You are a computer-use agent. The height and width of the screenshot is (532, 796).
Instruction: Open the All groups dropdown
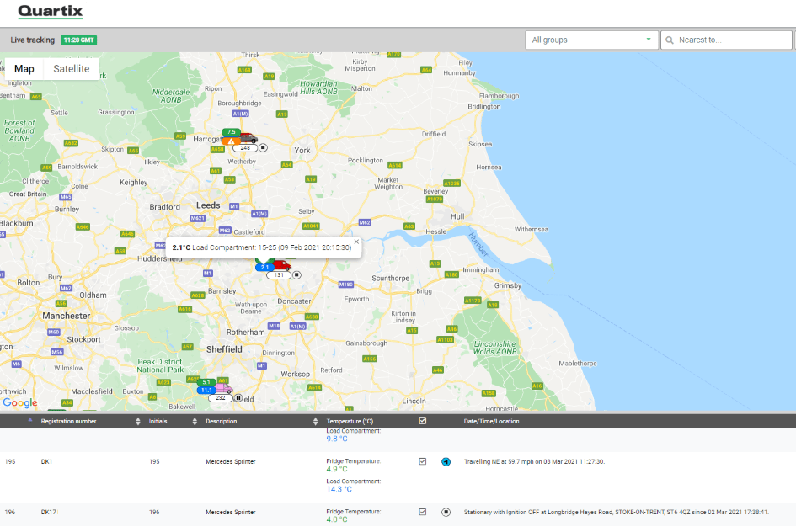[x=591, y=40]
